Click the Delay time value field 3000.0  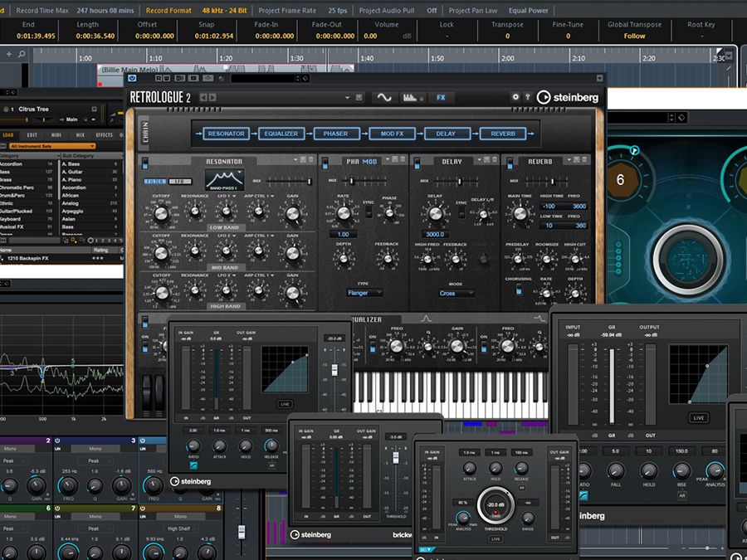click(436, 235)
